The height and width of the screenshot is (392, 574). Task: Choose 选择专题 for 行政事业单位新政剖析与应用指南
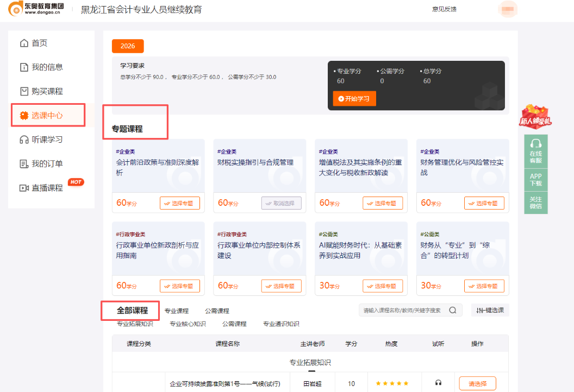(180, 286)
